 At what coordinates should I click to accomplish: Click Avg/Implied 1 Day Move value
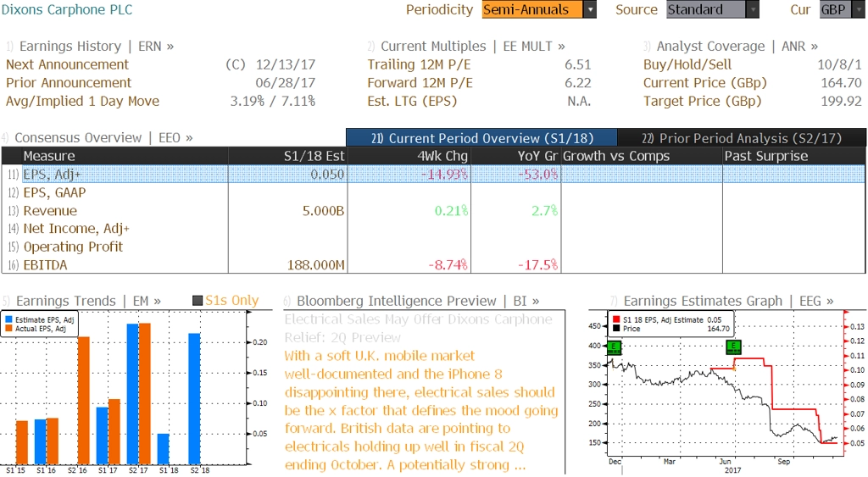click(x=273, y=102)
